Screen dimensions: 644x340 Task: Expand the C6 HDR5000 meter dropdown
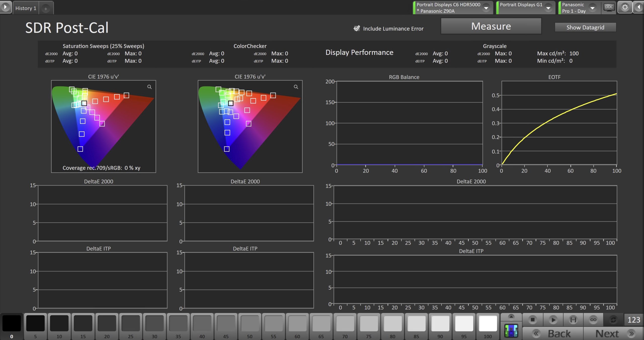tap(486, 8)
